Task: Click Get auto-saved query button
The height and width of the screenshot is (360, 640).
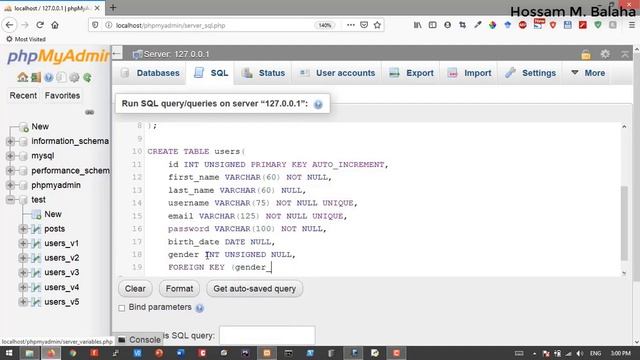Action: click(x=254, y=289)
